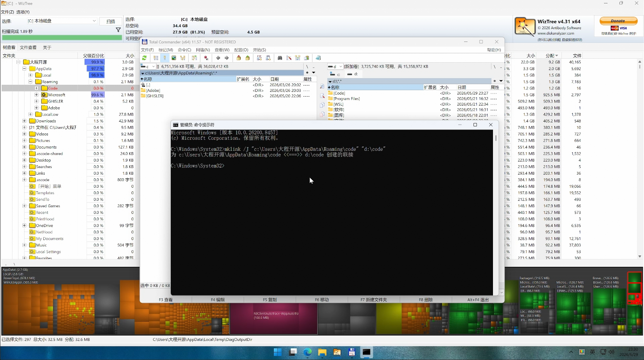Open left panel drive dropdown showing c

[x=148, y=66]
